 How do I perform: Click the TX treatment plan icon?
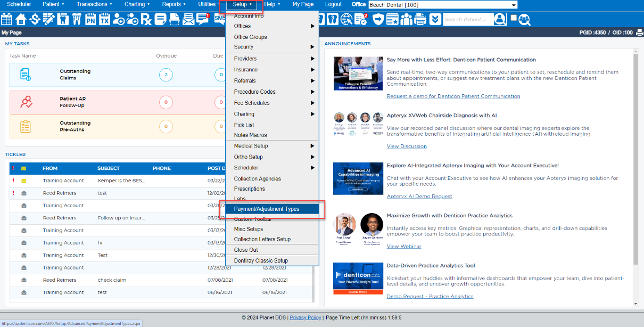click(104, 20)
